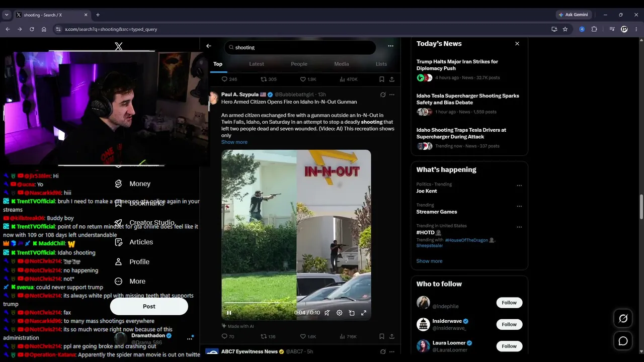The width and height of the screenshot is (644, 362).
Task: Open more options for Streamer Games trend
Action: pyautogui.click(x=519, y=206)
